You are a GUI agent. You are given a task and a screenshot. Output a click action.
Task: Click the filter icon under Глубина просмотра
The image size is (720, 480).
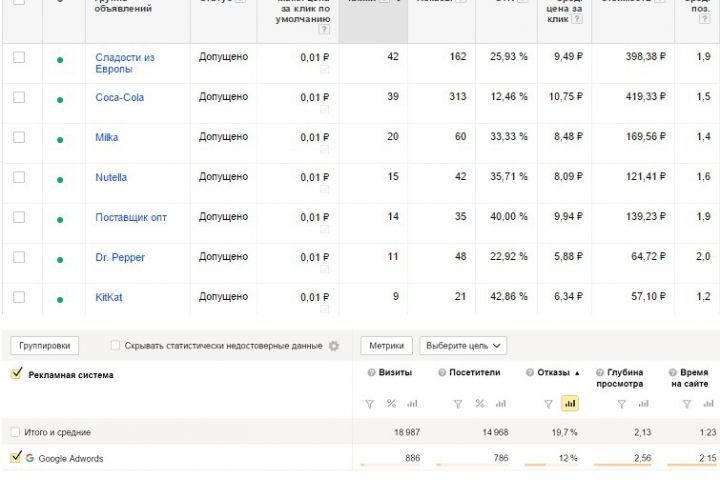click(621, 404)
